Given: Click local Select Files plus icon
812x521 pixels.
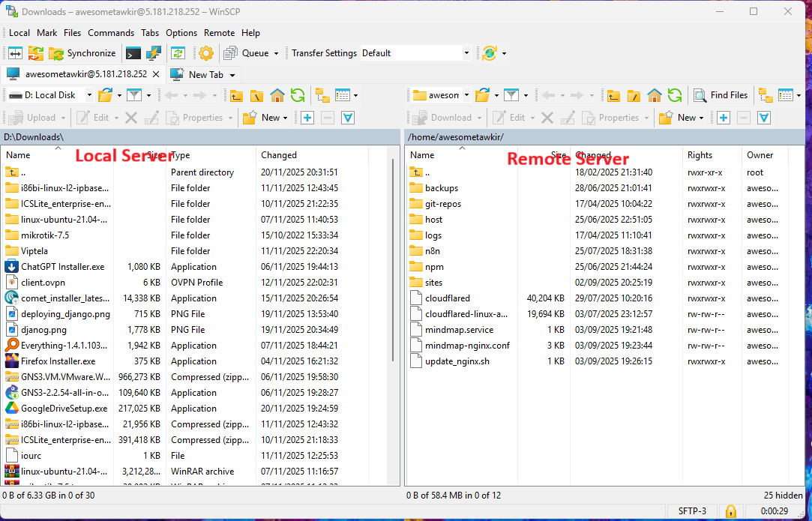Looking at the screenshot, I should pos(307,118).
